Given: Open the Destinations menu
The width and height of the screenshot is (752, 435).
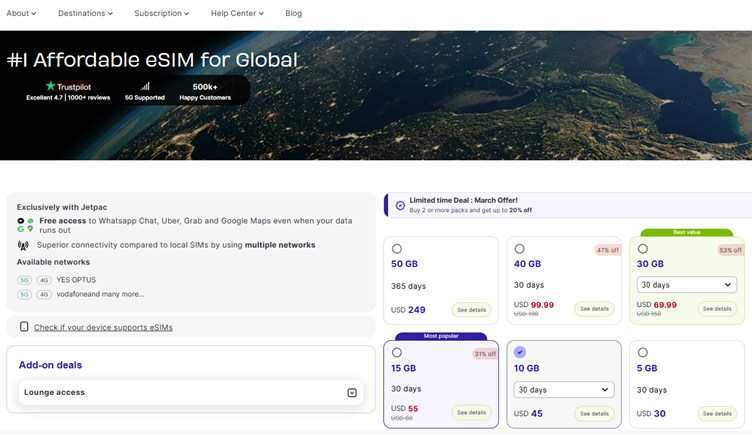Looking at the screenshot, I should tap(85, 13).
